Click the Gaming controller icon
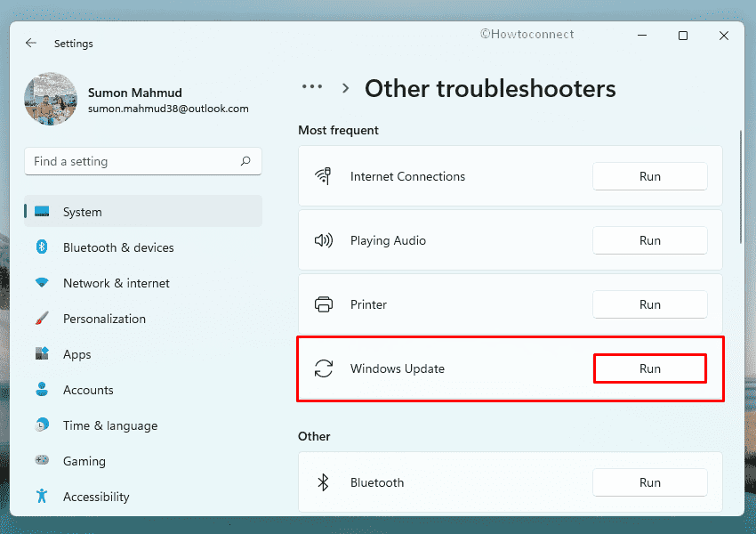Image resolution: width=756 pixels, height=534 pixels. tap(42, 460)
